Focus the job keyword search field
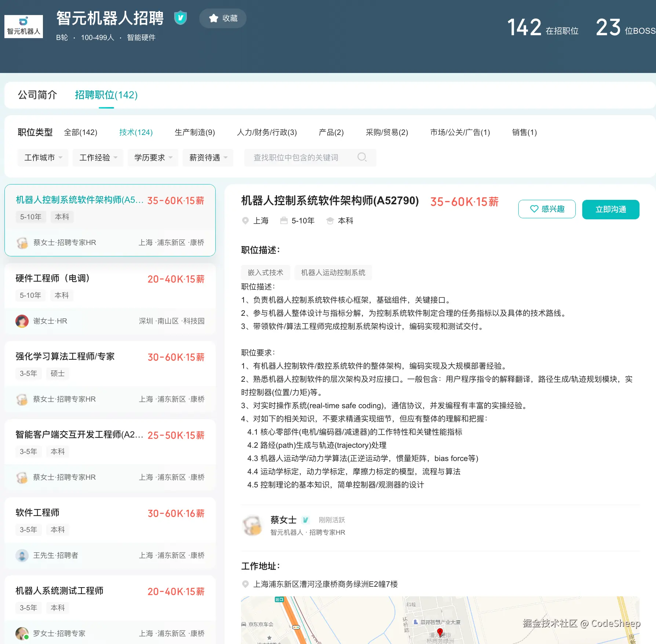Image resolution: width=656 pixels, height=644 pixels. [310, 158]
